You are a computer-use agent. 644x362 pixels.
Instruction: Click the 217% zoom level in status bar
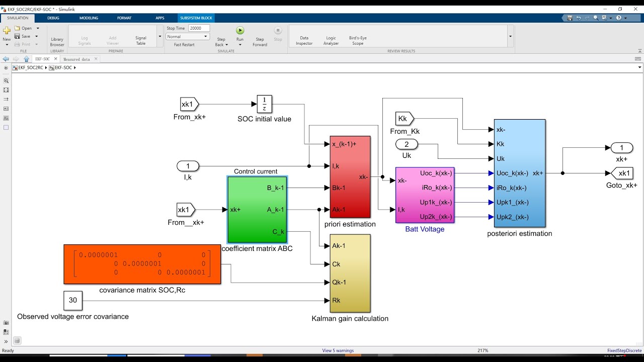(482, 350)
